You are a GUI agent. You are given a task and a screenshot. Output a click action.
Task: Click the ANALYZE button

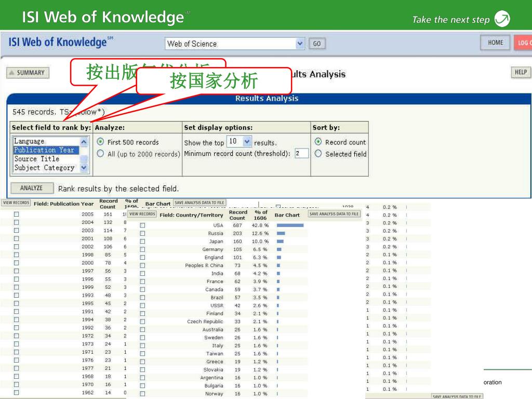point(32,188)
